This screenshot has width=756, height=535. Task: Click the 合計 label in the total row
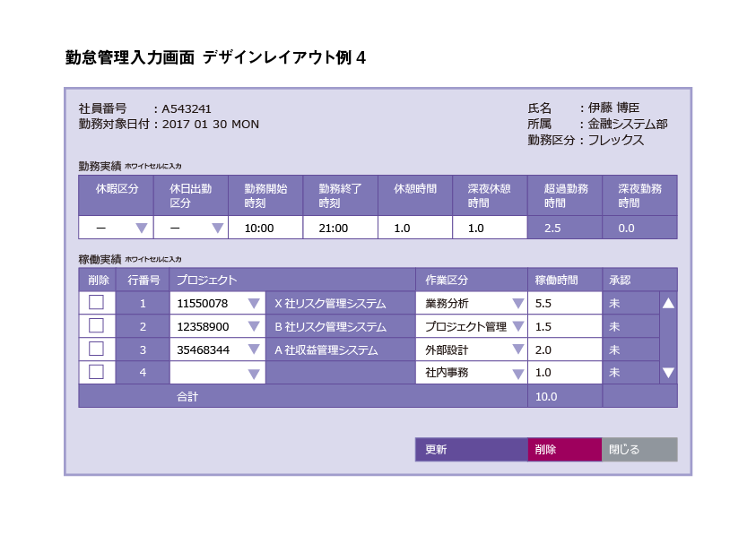(187, 397)
